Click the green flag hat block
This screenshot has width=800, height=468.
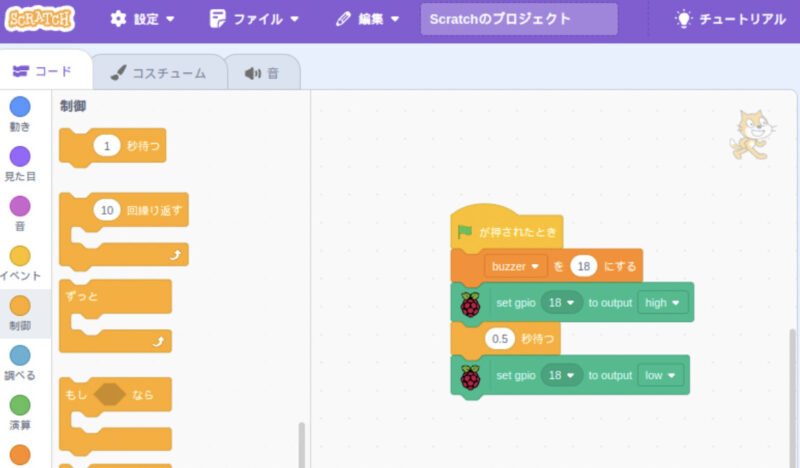(506, 231)
